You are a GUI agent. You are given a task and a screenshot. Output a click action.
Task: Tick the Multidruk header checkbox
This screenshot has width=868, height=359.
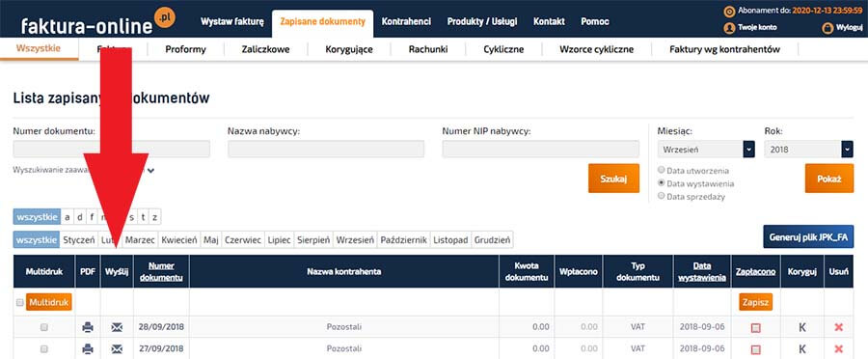coord(20,302)
